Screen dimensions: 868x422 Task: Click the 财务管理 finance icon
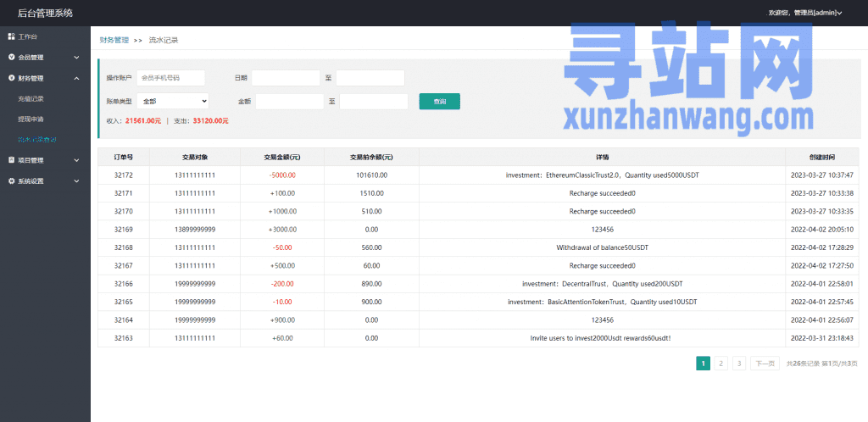coord(11,78)
